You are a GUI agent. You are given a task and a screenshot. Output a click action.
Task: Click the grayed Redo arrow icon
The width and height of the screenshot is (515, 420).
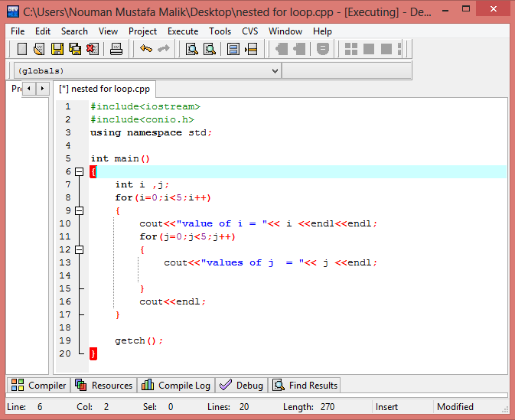[x=164, y=49]
